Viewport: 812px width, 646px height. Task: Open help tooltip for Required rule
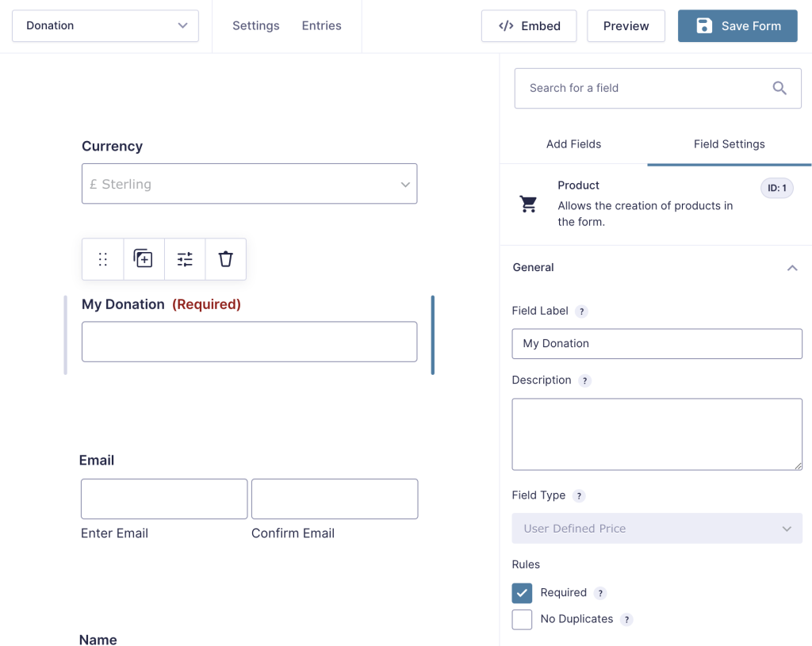600,593
